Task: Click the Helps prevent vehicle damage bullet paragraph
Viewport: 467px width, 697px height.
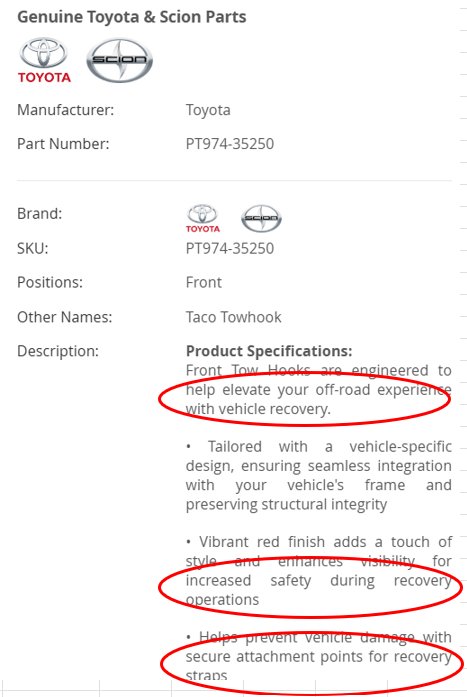Action: [x=319, y=657]
